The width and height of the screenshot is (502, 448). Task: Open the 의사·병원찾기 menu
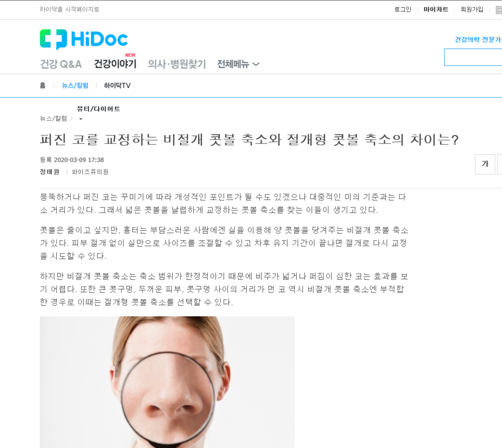[177, 64]
